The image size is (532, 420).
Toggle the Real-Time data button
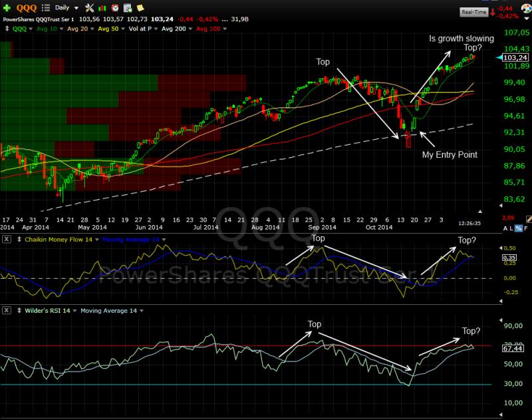click(x=474, y=12)
